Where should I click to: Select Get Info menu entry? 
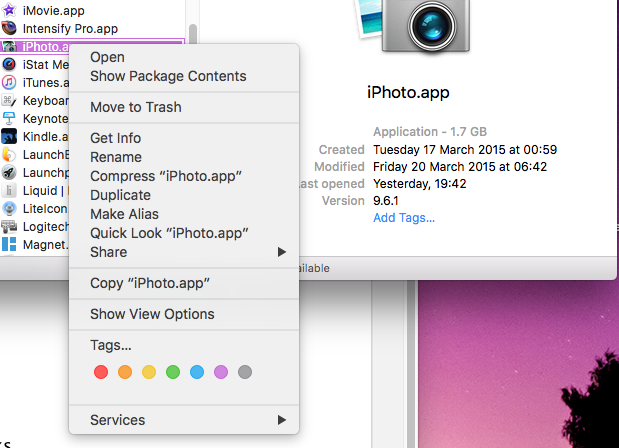(184, 138)
